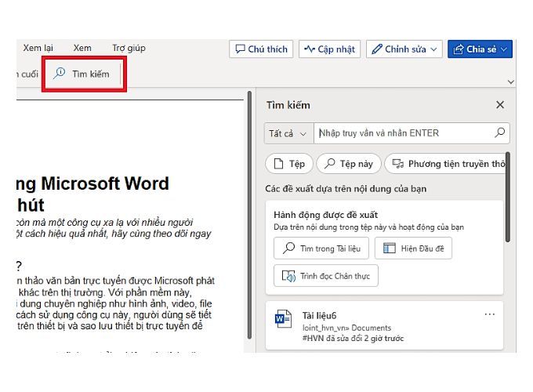Launch Trình đọc Chân thực
This screenshot has height=392, width=533.
click(x=325, y=276)
